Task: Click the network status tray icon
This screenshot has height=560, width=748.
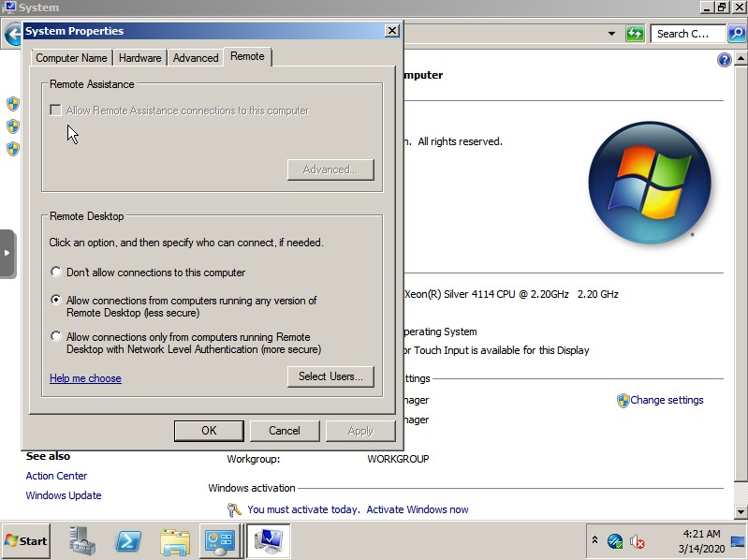Action: [615, 541]
